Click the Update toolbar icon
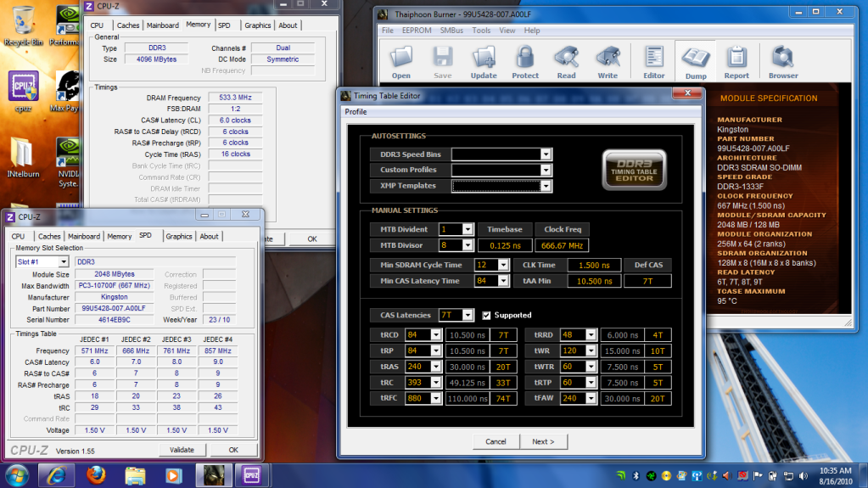 [484, 62]
